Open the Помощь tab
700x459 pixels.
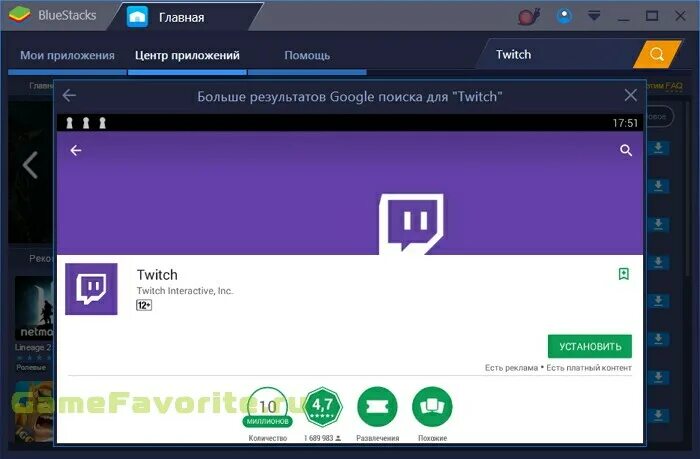307,55
